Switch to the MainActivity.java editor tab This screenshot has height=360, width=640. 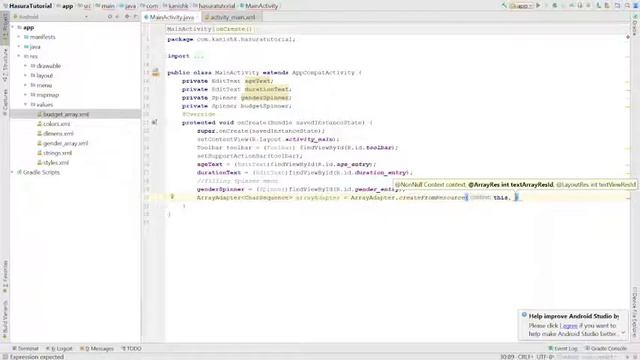(171, 17)
